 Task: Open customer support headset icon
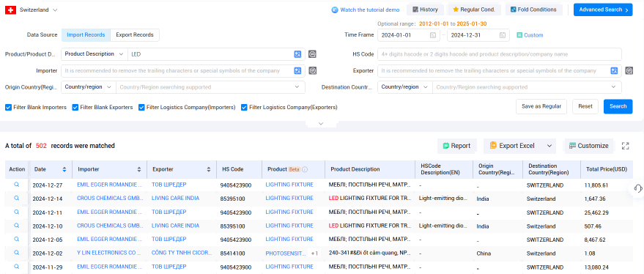[637, 188]
